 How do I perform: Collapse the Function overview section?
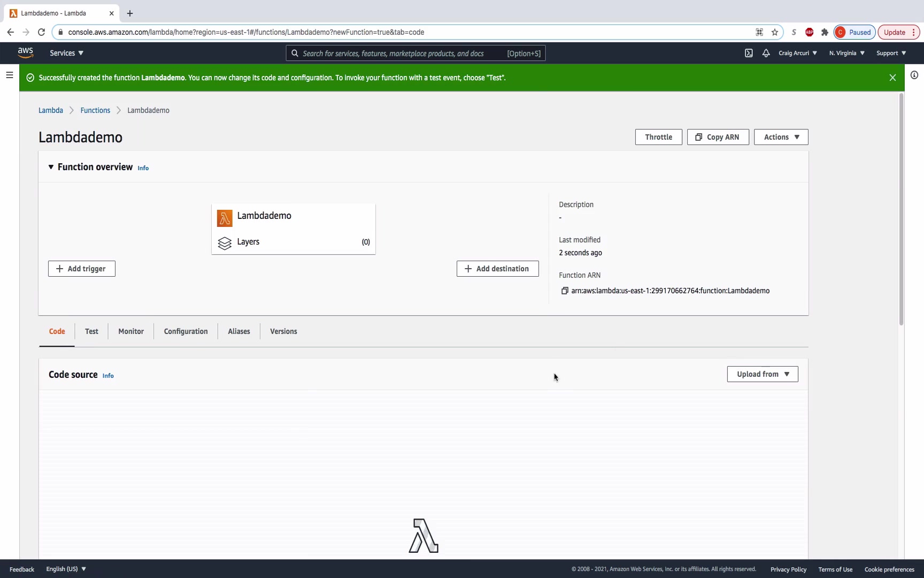click(51, 167)
